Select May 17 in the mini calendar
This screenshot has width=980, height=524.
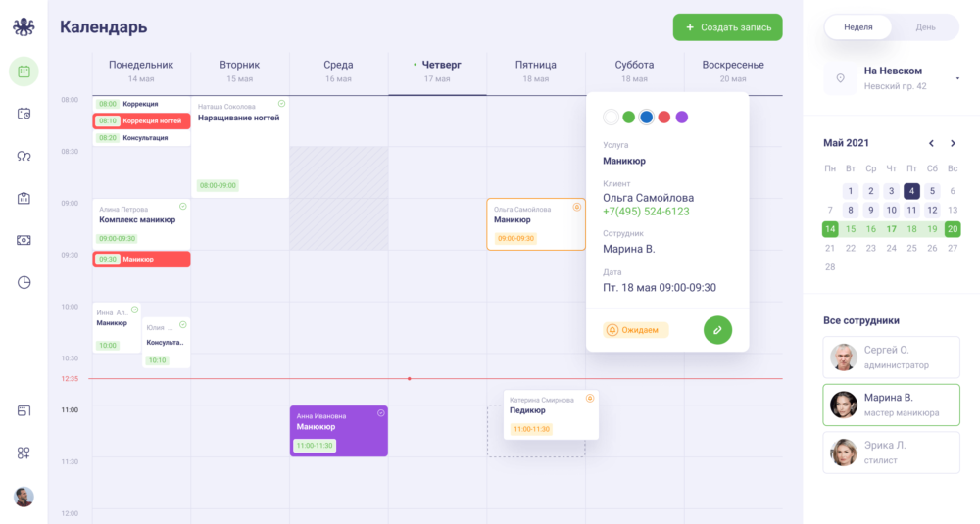click(891, 229)
